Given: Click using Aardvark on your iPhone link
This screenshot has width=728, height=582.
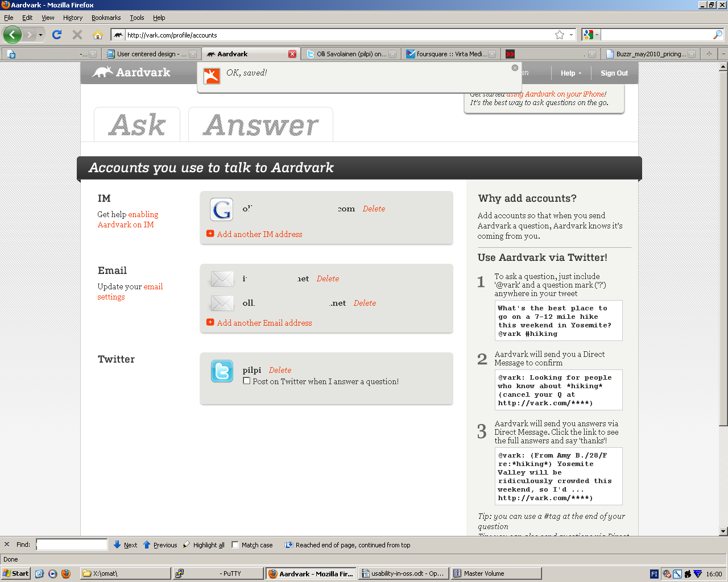Looking at the screenshot, I should (556, 94).
